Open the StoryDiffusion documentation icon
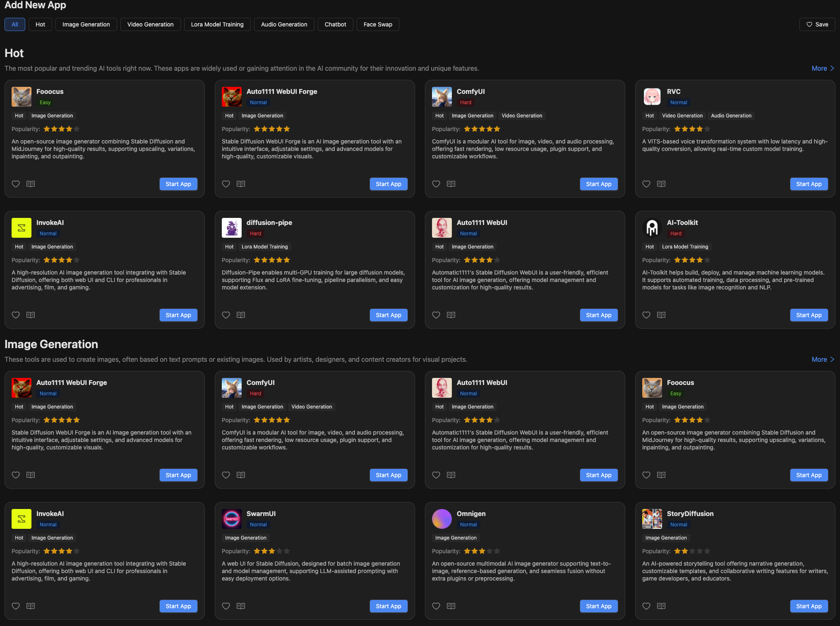This screenshot has width=840, height=626. (661, 606)
